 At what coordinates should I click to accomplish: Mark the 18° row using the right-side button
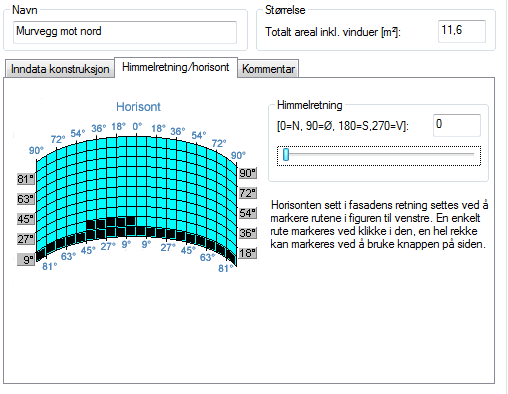(x=248, y=253)
